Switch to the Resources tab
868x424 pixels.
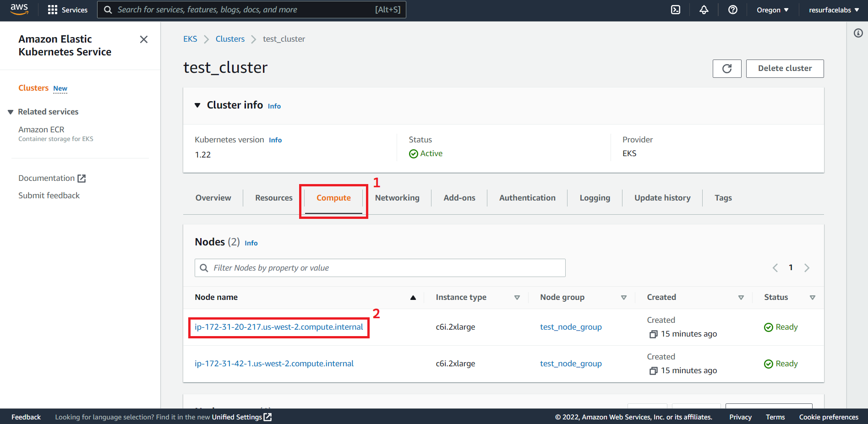[274, 198]
